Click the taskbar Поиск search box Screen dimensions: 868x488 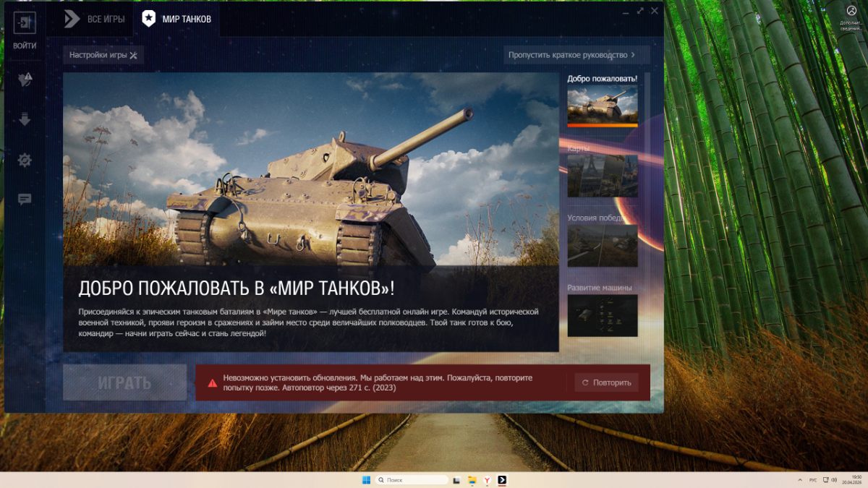[x=413, y=480]
